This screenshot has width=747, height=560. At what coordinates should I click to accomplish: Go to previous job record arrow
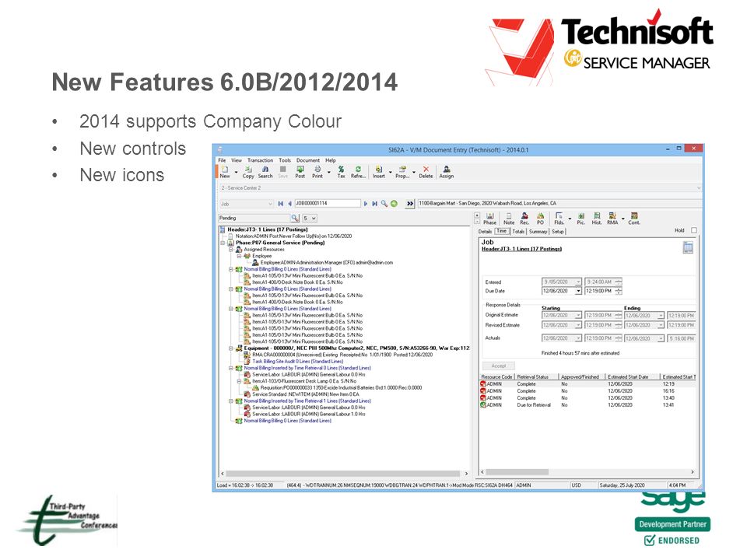(x=289, y=204)
